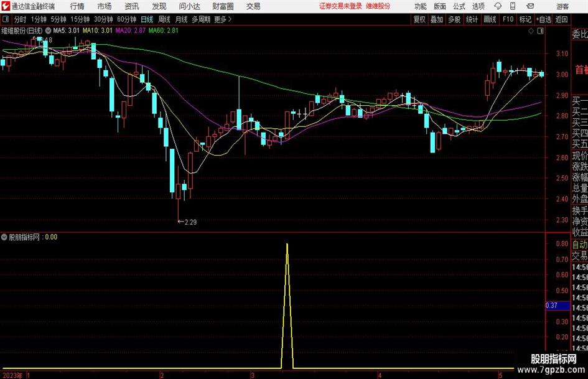
Task: Switch to 60分钟 period tab
Action: coord(127,19)
